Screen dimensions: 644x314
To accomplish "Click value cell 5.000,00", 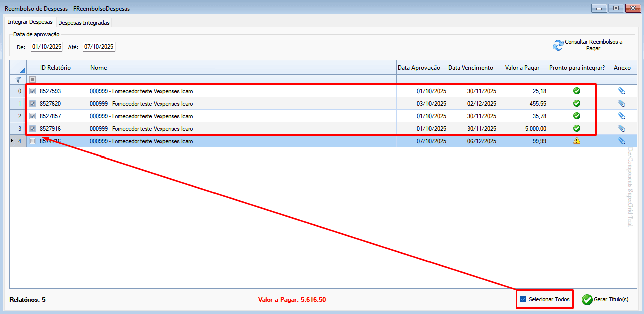I will [522, 129].
